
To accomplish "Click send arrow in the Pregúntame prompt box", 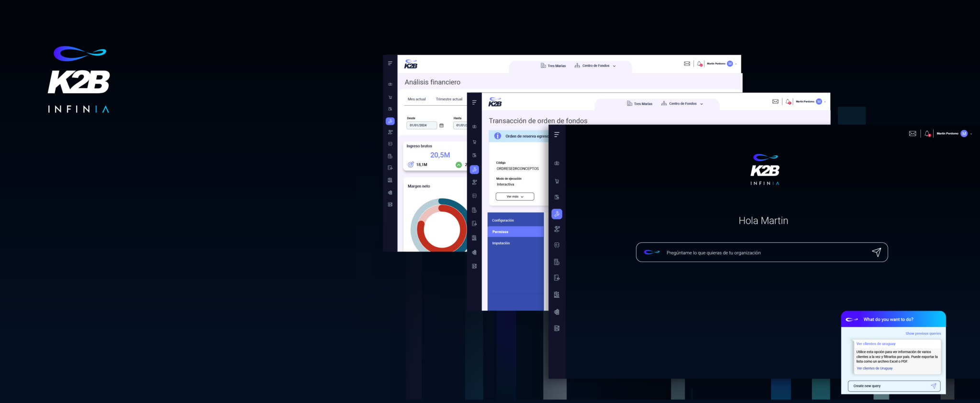I will [x=876, y=252].
